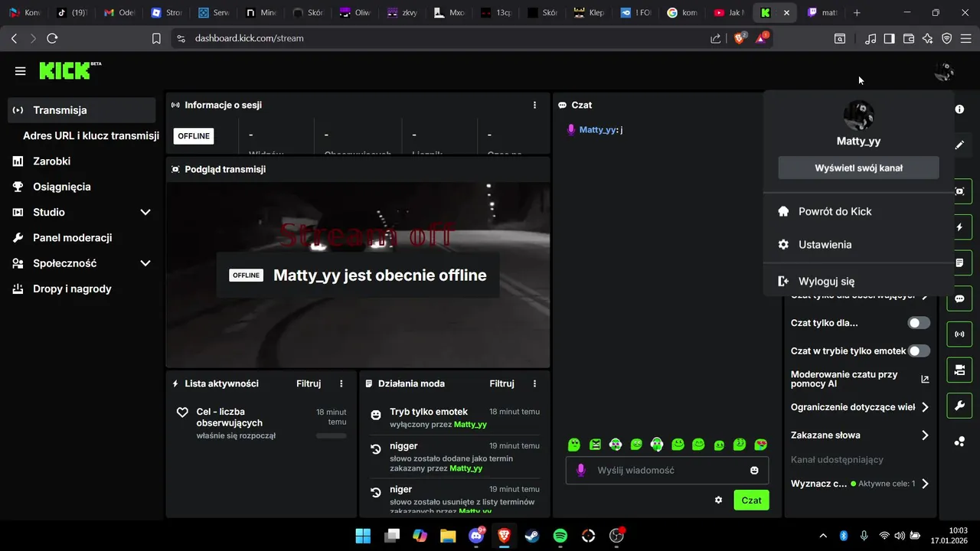980x551 pixels.
Task: Expand Wyznacz c... goals chevron
Action: click(x=925, y=484)
